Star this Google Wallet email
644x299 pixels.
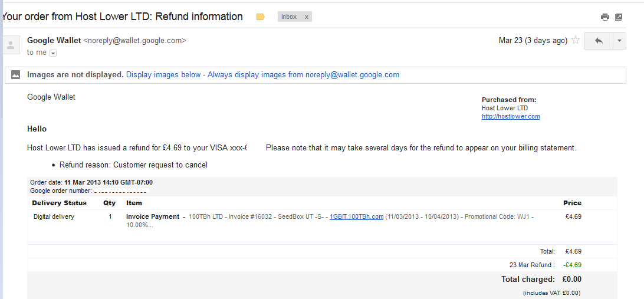576,40
